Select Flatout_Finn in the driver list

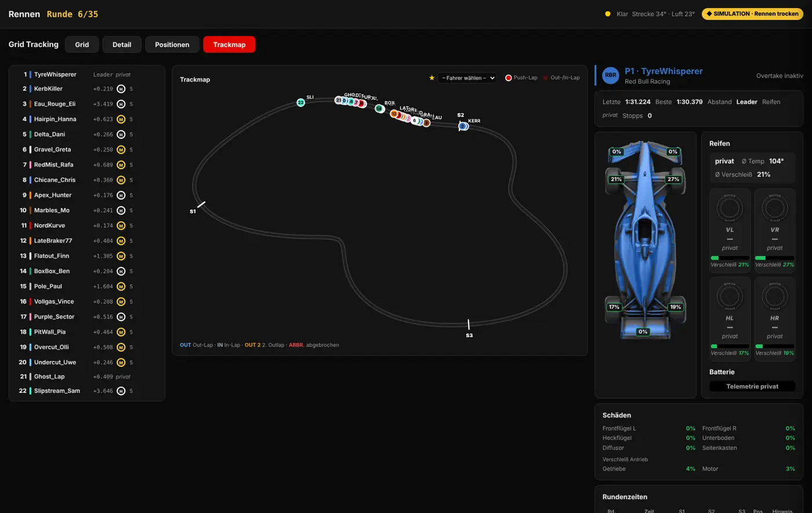pos(87,256)
